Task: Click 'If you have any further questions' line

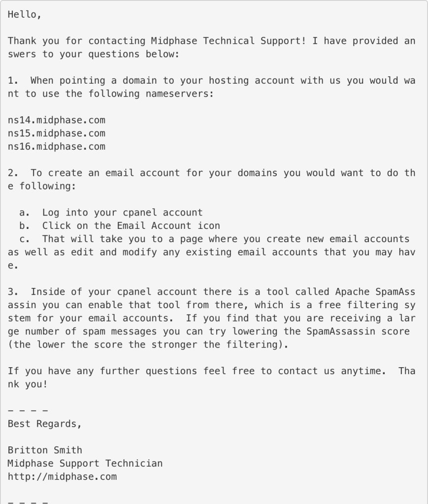Action: 102,371
